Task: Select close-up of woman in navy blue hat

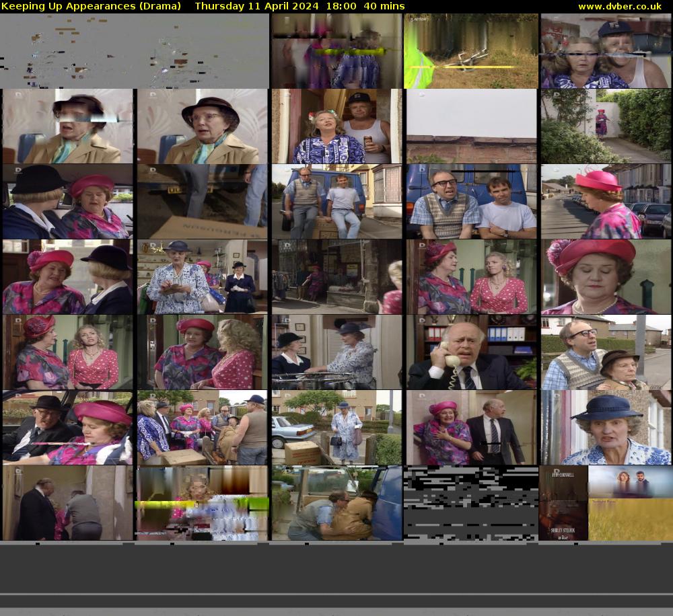Action: point(606,428)
